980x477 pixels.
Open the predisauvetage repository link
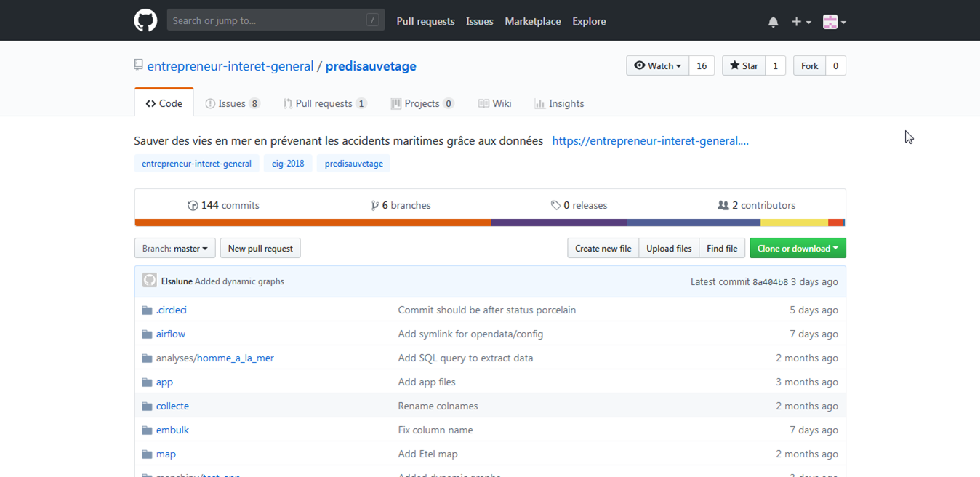coord(371,66)
